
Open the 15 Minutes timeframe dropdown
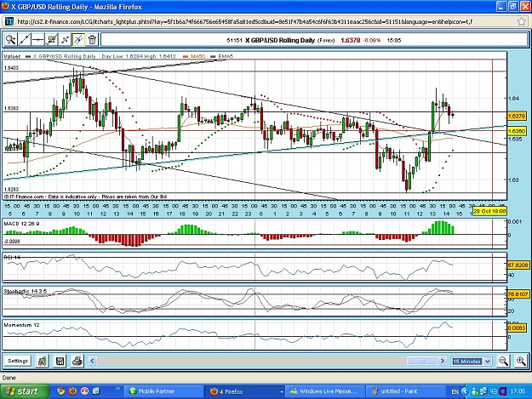coord(472,362)
